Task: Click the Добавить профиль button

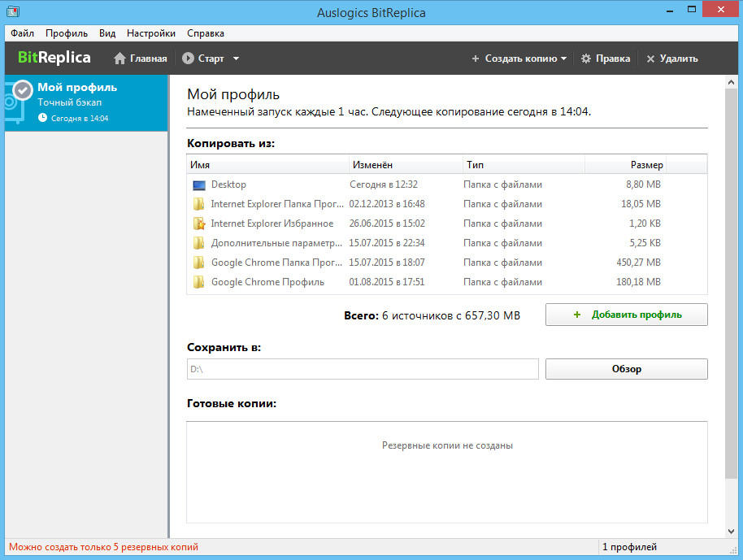Action: tap(627, 315)
